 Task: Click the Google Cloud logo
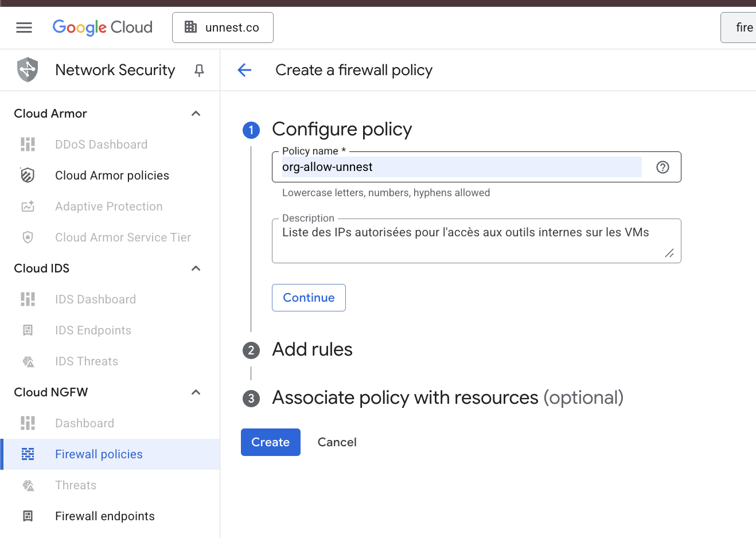103,28
